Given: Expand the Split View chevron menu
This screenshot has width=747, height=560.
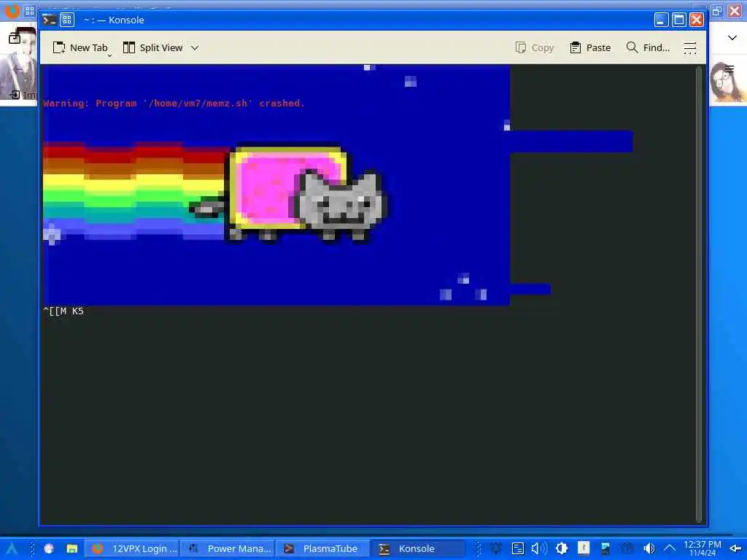Looking at the screenshot, I should click(x=194, y=47).
